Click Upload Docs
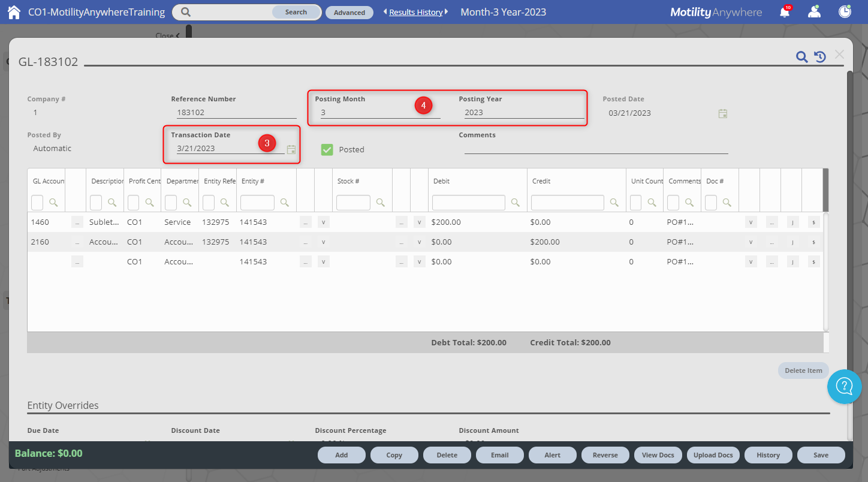 click(x=713, y=455)
